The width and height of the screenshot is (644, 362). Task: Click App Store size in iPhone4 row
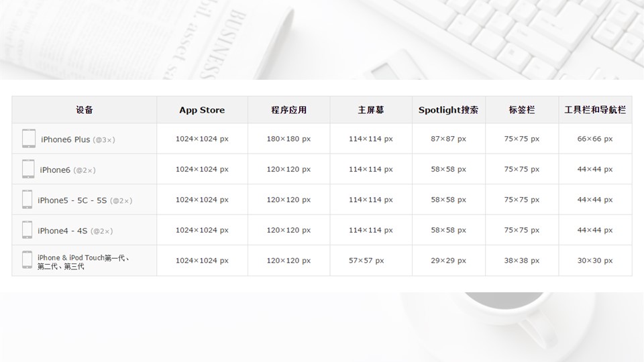coord(202,230)
